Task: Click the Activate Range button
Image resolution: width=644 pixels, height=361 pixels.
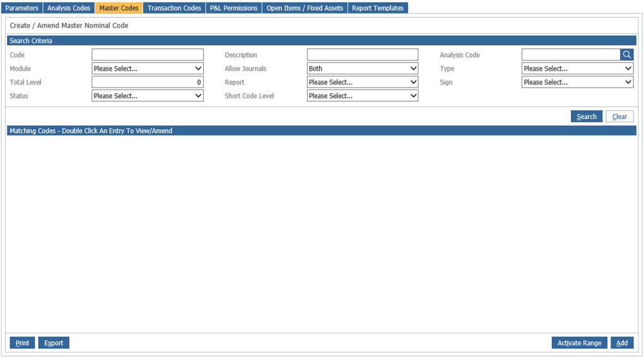Action: pos(579,343)
